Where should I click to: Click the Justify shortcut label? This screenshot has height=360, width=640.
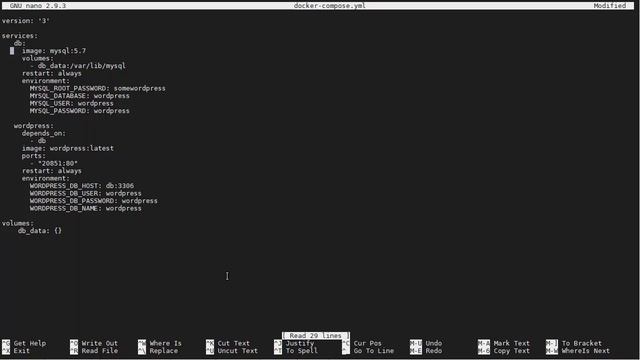pyautogui.click(x=300, y=343)
